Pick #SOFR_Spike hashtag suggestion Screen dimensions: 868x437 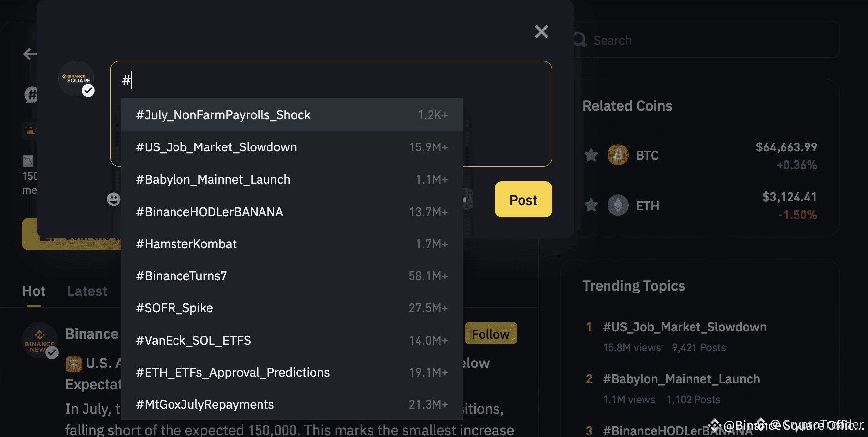[292, 308]
